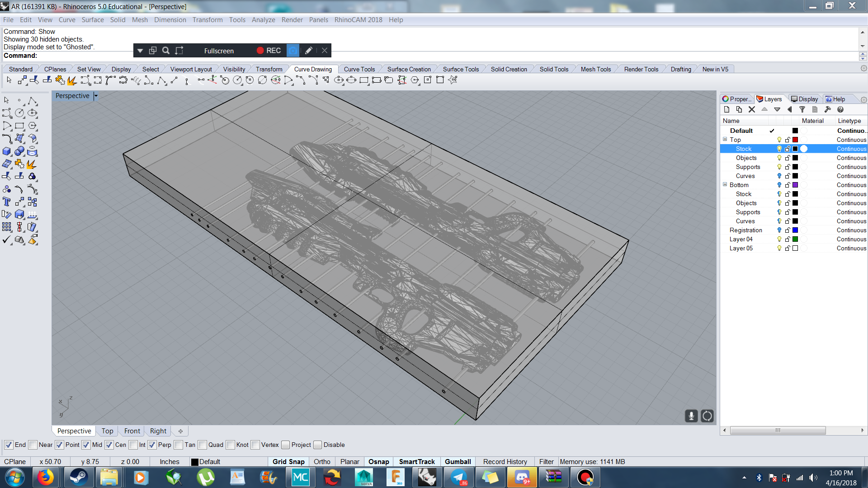868x488 pixels.
Task: Enable the Quad osnap checkbox
Action: [203, 445]
